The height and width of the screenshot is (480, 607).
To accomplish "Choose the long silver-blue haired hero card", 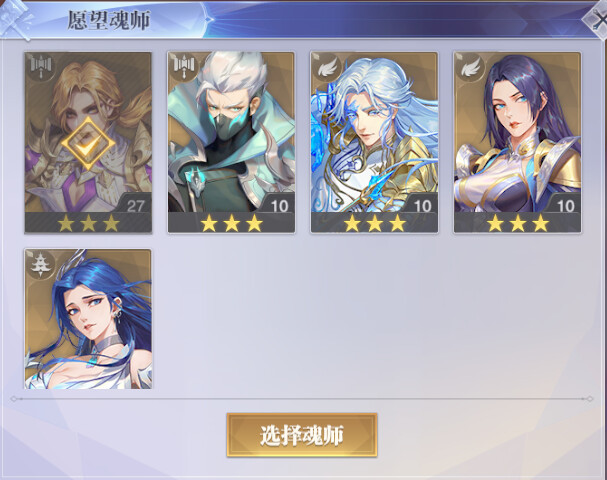I will coord(374,143).
